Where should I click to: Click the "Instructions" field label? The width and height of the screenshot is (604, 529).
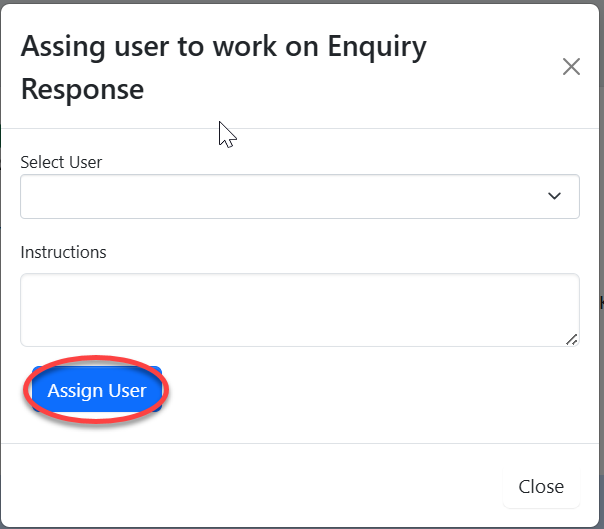click(x=63, y=252)
